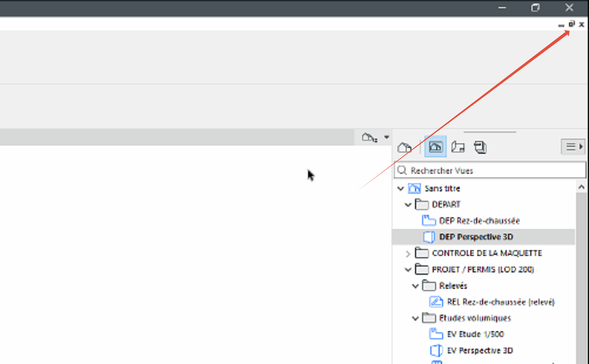This screenshot has height=364, width=589.
Task: Open EV Perspective 3D view
Action: point(480,351)
